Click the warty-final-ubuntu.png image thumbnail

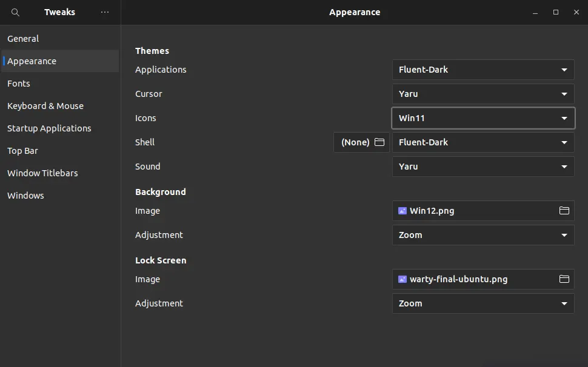click(402, 279)
